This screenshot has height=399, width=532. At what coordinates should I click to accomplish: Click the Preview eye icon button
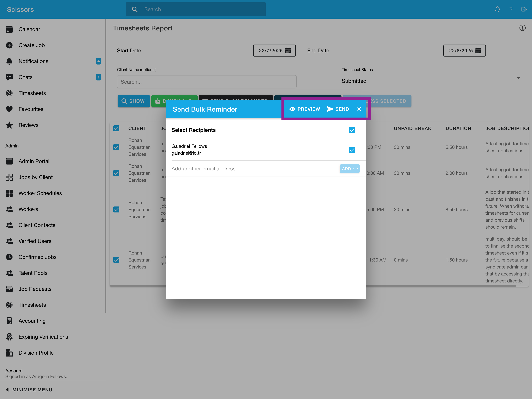click(x=304, y=109)
